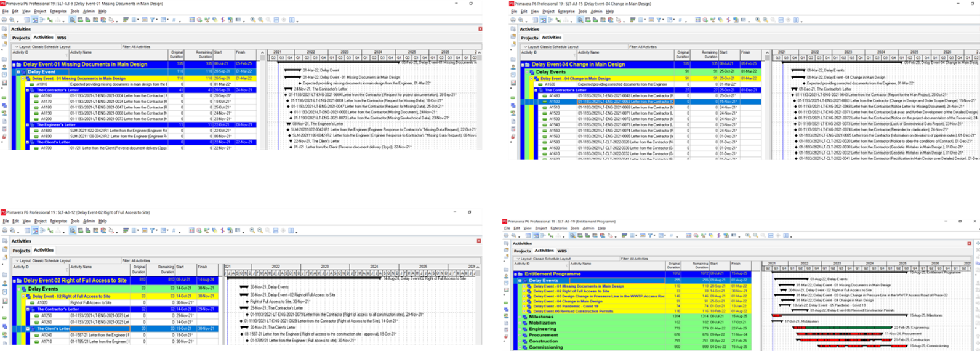Switch to Projects tab in Delay Event-02 window
Viewport: 980px width, 351px height.
tap(22, 251)
